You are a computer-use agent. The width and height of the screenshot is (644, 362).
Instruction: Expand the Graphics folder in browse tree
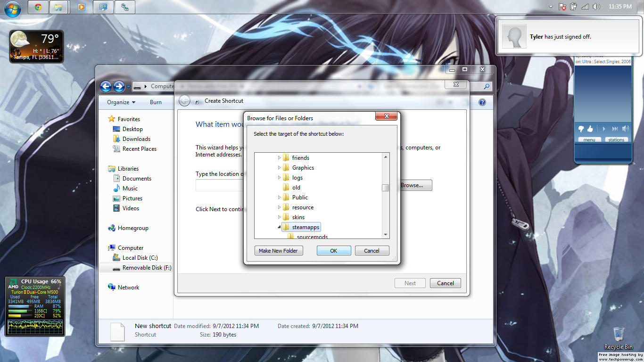click(279, 168)
